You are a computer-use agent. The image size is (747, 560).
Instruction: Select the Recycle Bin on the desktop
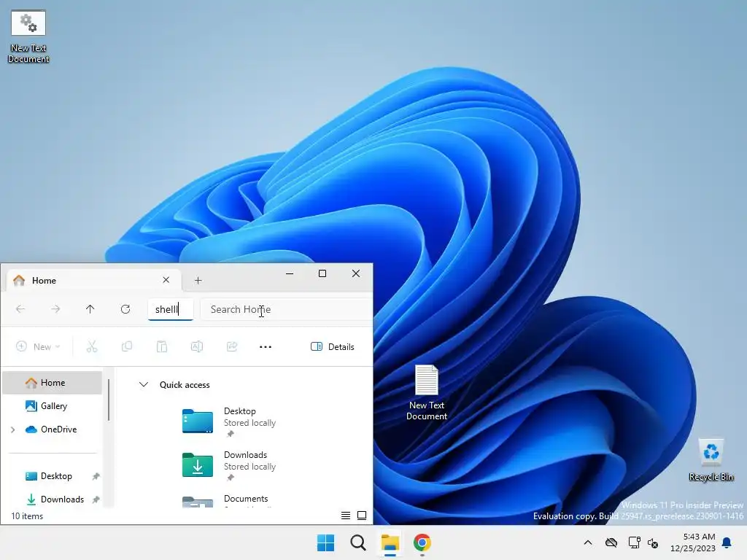pyautogui.click(x=711, y=460)
